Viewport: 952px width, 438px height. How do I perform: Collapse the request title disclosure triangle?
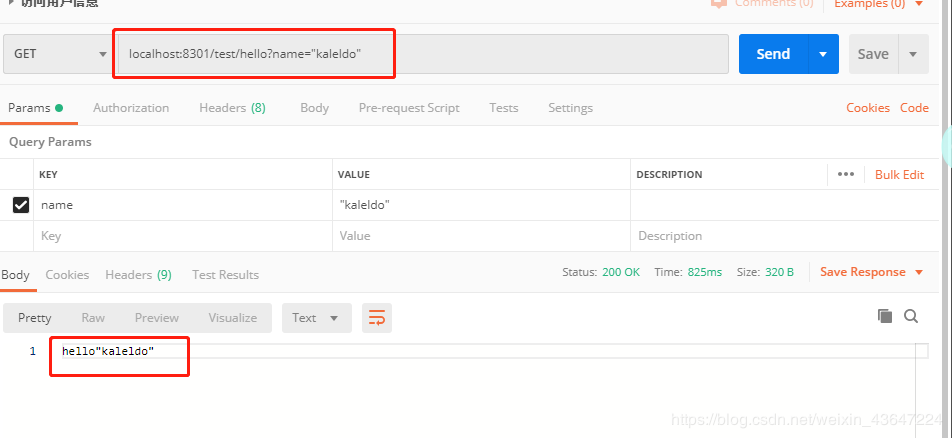click(11, 3)
